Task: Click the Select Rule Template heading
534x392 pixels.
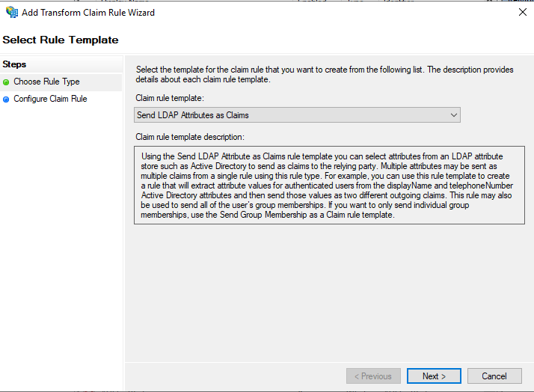Action: click(61, 40)
